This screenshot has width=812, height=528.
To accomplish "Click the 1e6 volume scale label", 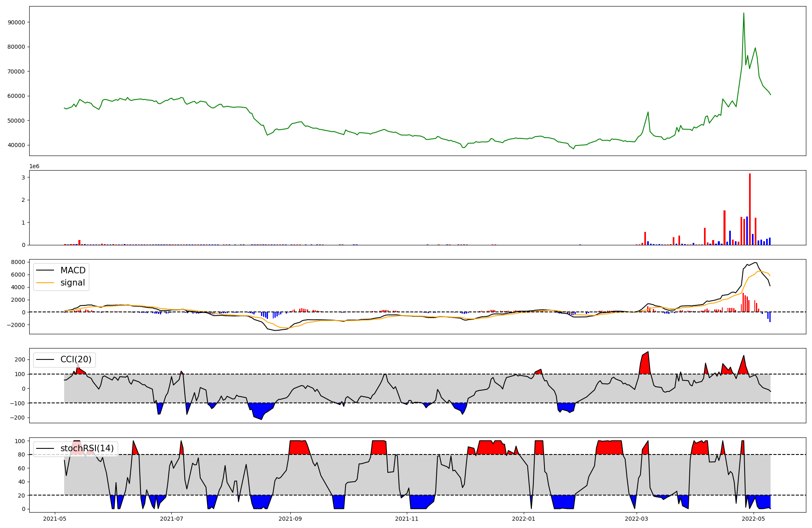I will [x=34, y=167].
